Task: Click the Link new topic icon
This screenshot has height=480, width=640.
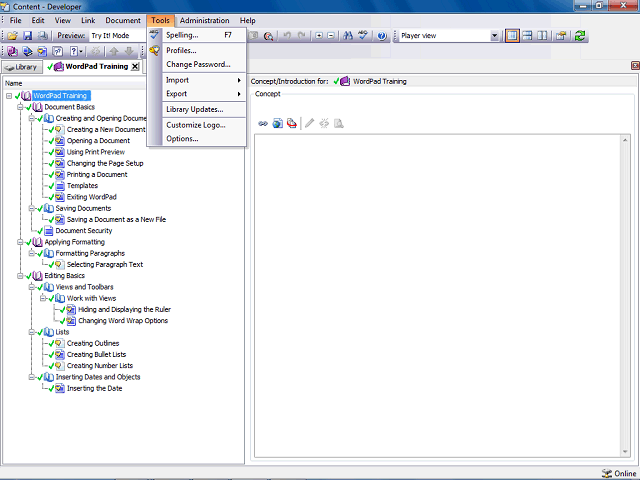Action: (x=42, y=51)
